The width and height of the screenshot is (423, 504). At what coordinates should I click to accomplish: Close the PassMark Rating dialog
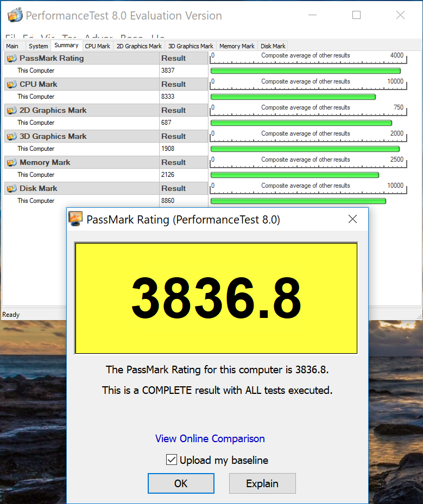pos(352,219)
